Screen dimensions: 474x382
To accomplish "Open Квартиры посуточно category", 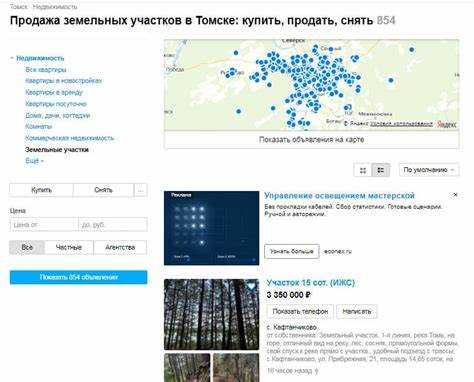I will coord(56,104).
